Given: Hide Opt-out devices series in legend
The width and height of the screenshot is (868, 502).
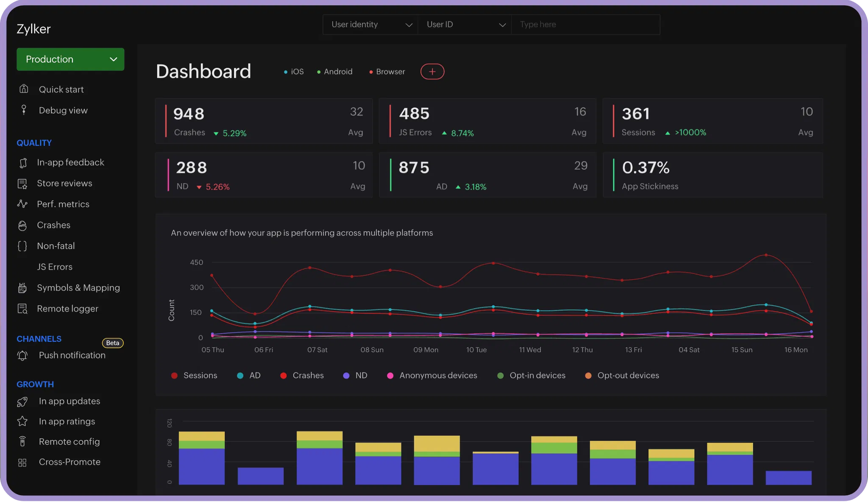Looking at the screenshot, I should click(x=622, y=376).
